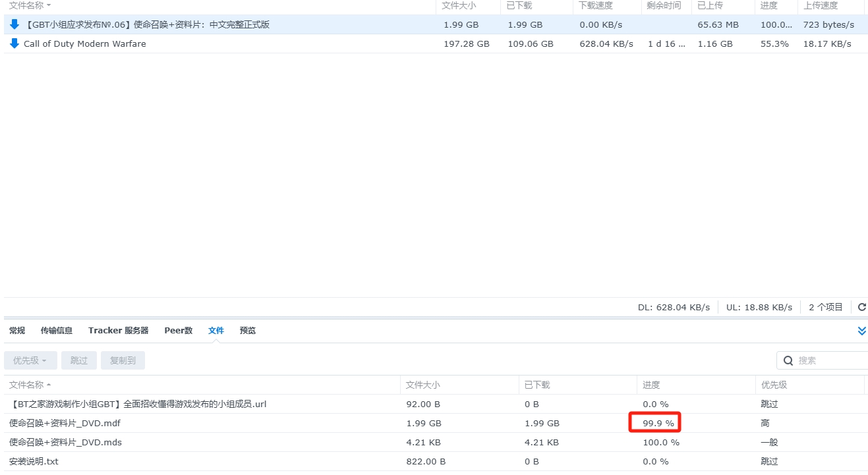Screen dimensions: 868x475
Task: Open the Tracker 服务器 tab
Action: (x=119, y=331)
